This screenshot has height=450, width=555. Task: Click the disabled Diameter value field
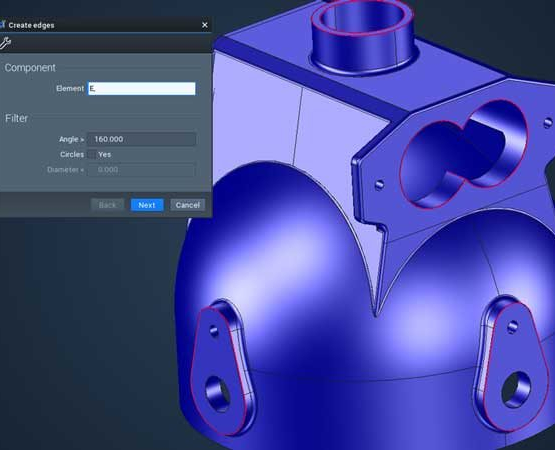click(x=142, y=170)
